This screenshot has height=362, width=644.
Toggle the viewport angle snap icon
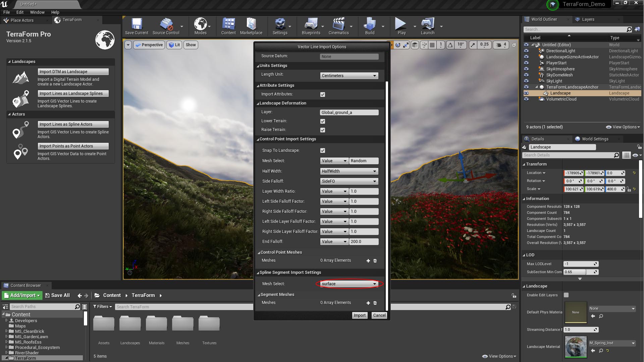(x=450, y=45)
